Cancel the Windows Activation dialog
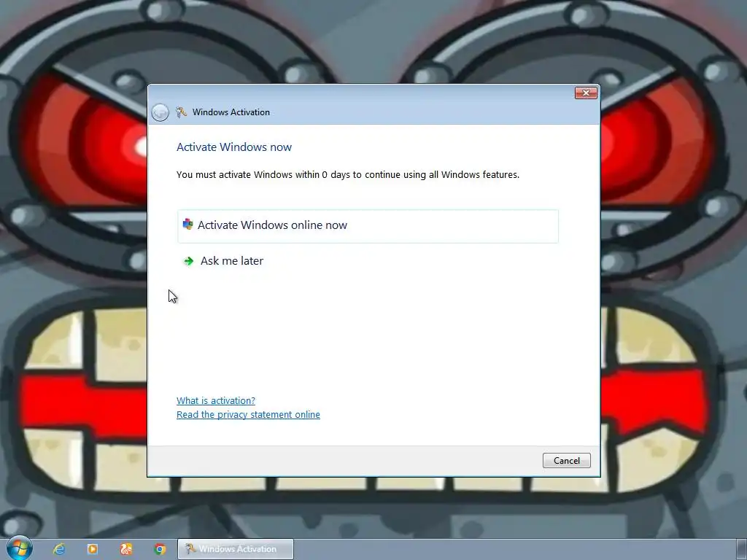This screenshot has height=560, width=747. pyautogui.click(x=566, y=461)
